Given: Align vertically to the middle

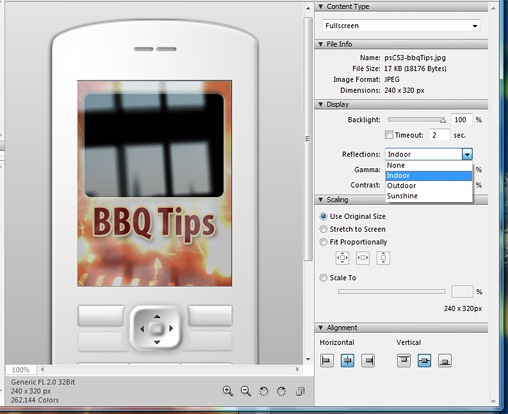Looking at the screenshot, I should coord(424,361).
